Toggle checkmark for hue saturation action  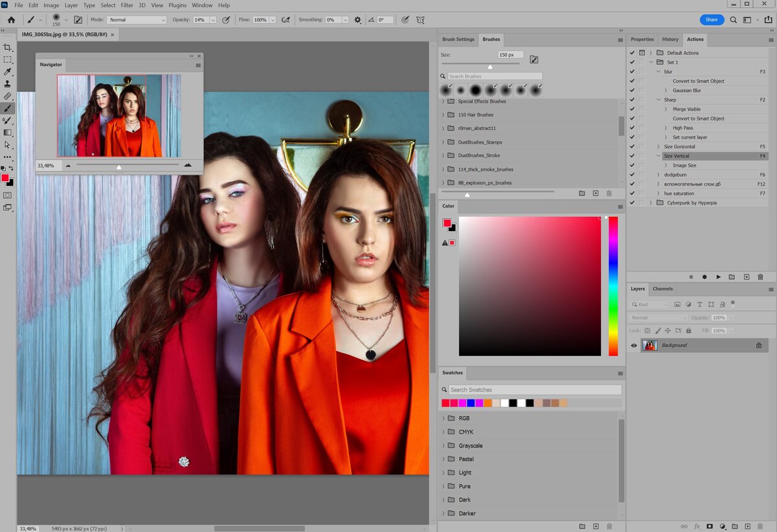tap(632, 194)
